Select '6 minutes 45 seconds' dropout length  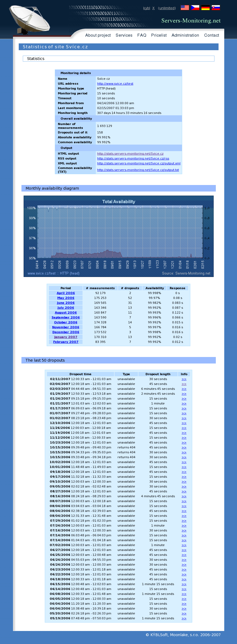pos(158,389)
